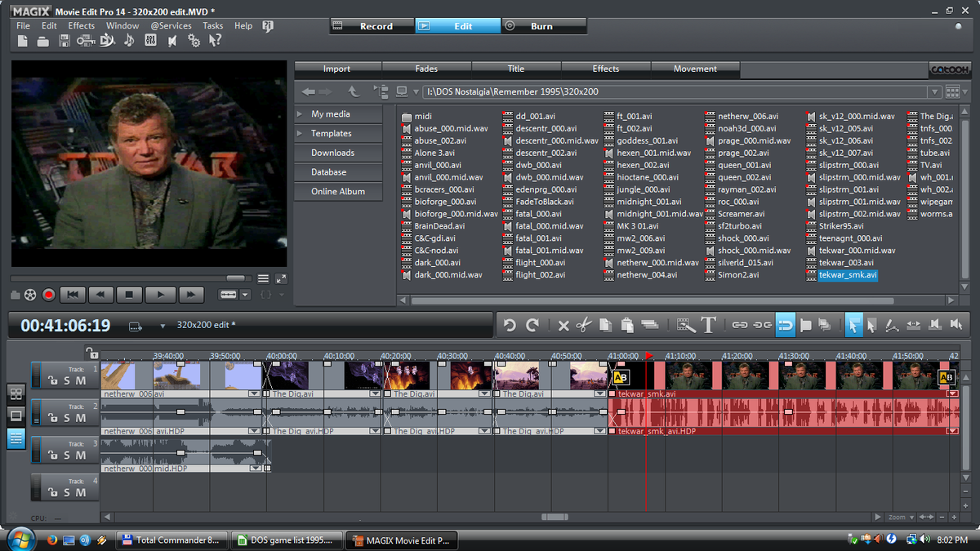Open the dropdown arrow beside 320x200 edit title
Image resolution: width=980 pixels, height=551 pixels.
pyautogui.click(x=163, y=326)
